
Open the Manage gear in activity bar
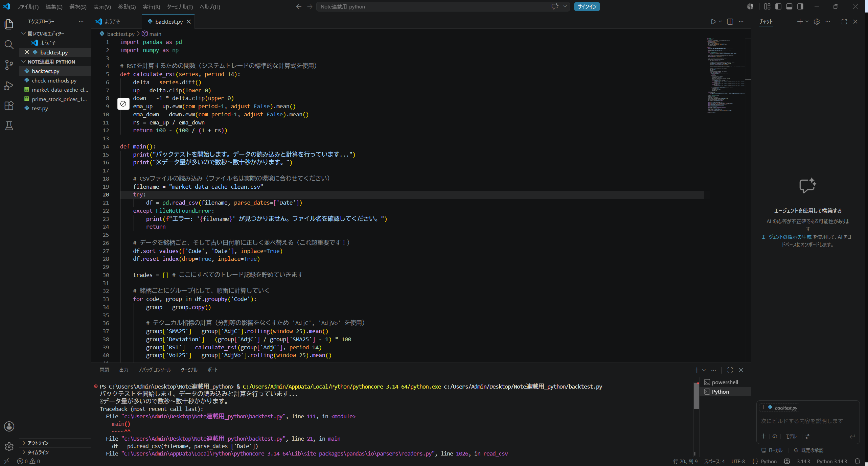[x=9, y=447]
